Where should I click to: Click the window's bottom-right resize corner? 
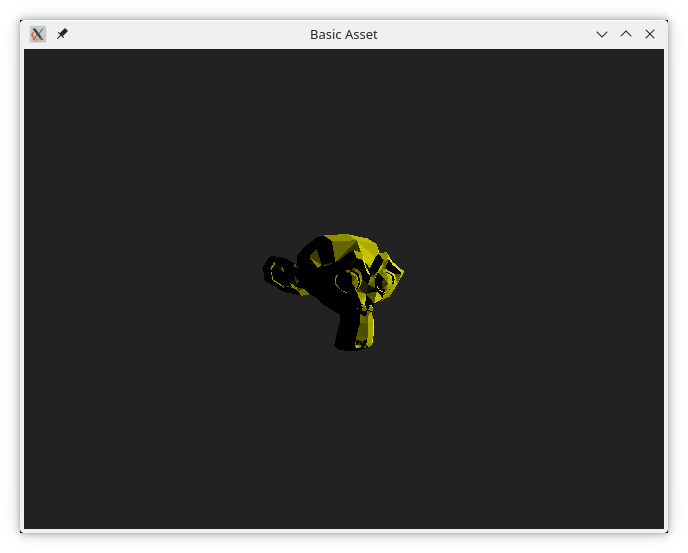[x=665, y=530]
